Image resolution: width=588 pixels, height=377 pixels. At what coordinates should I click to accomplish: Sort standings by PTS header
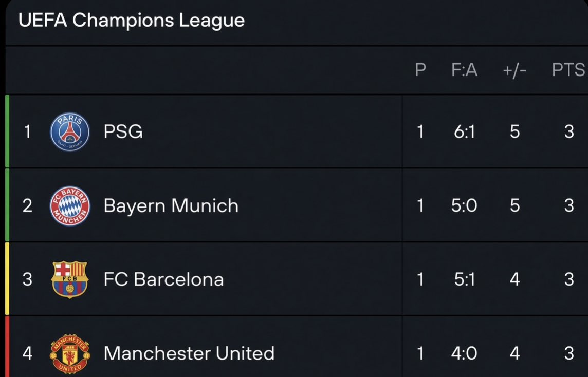point(568,70)
